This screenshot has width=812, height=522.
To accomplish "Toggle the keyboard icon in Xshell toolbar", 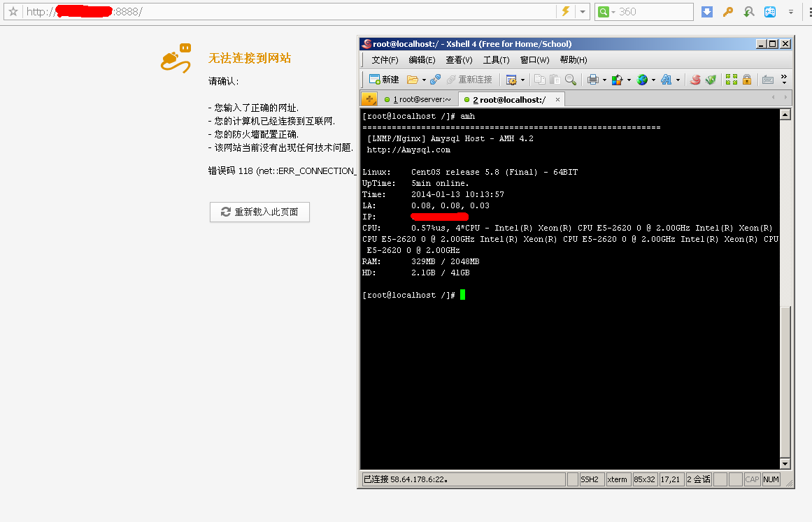I will pos(767,80).
